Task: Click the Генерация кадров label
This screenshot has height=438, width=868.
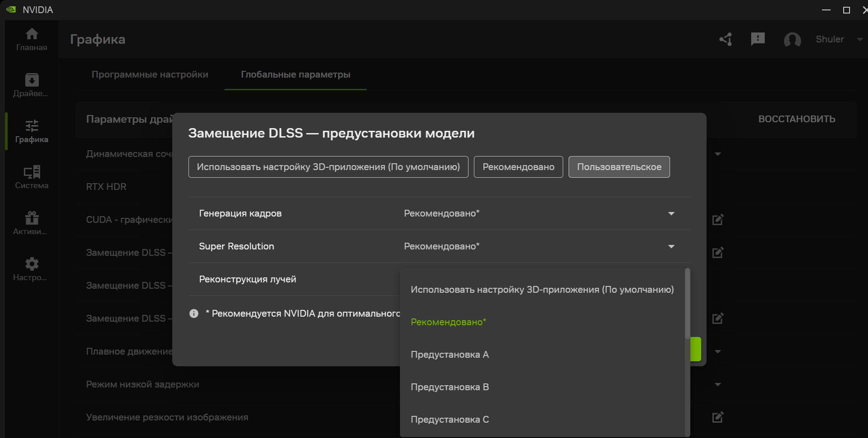Action: (240, 213)
